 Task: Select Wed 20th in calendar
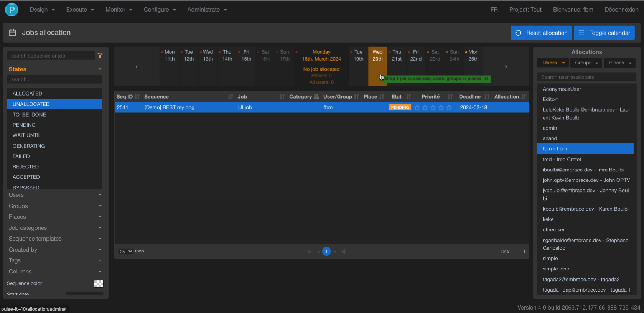[x=377, y=66]
